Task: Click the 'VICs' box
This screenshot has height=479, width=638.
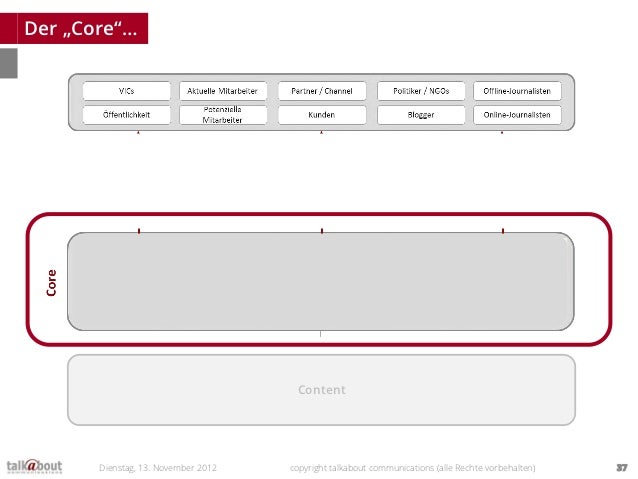Action: tap(127, 91)
